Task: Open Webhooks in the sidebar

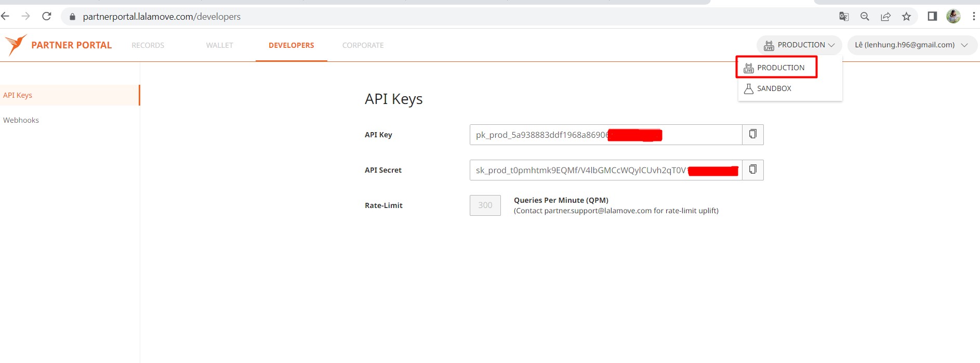Action: tap(21, 120)
